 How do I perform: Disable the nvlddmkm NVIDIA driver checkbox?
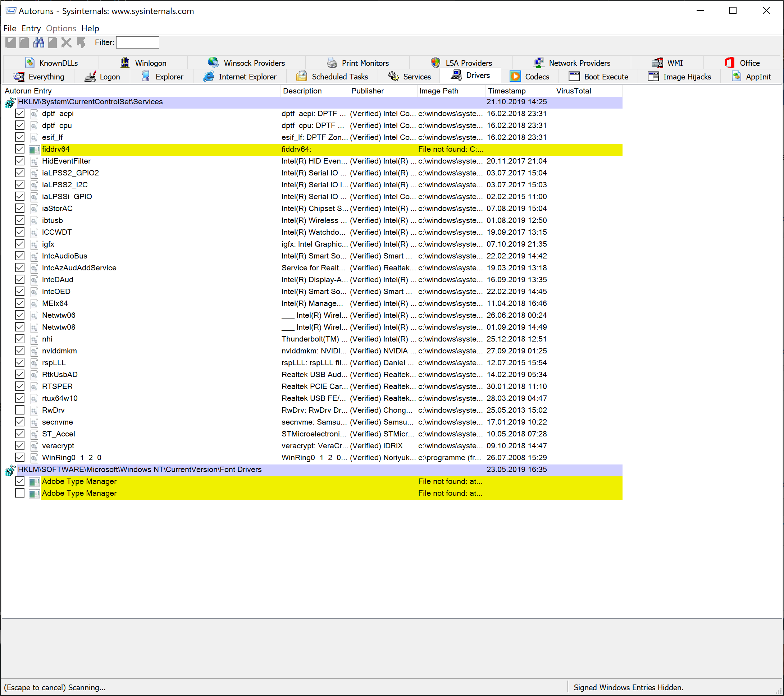point(20,351)
